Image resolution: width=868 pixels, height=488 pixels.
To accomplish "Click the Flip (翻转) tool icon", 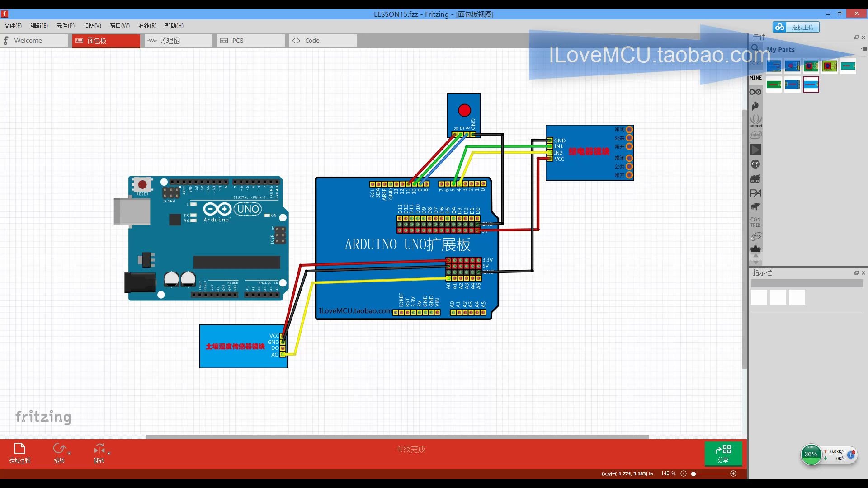I will tap(99, 449).
